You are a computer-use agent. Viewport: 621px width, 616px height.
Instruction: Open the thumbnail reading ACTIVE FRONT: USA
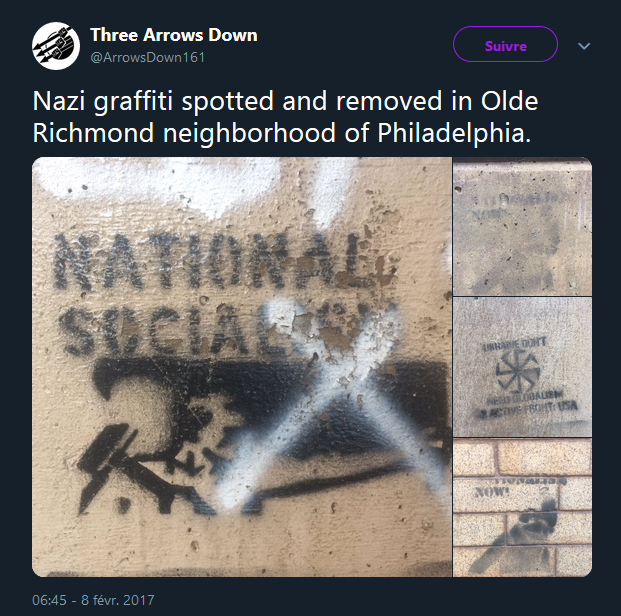pyautogui.click(x=522, y=367)
